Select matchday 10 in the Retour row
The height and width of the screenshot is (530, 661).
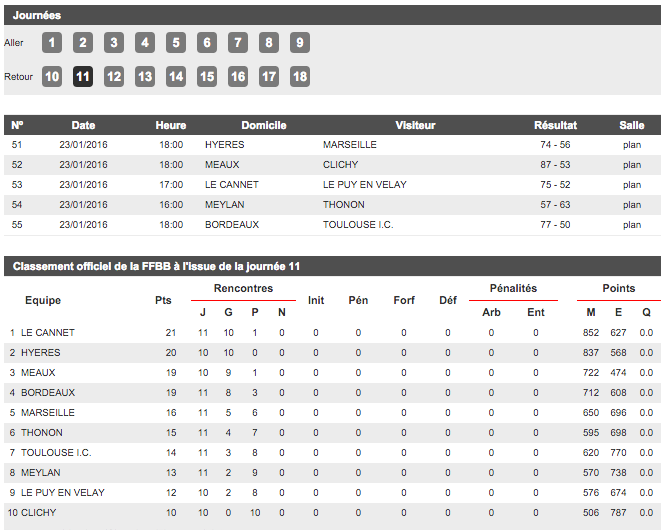pyautogui.click(x=52, y=77)
